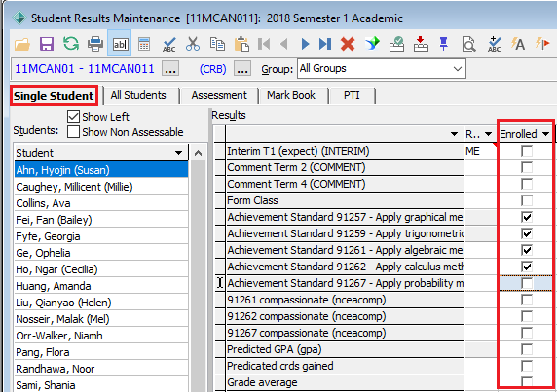
Task: Open the Enrolled column header dropdown arrow
Action: (545, 134)
